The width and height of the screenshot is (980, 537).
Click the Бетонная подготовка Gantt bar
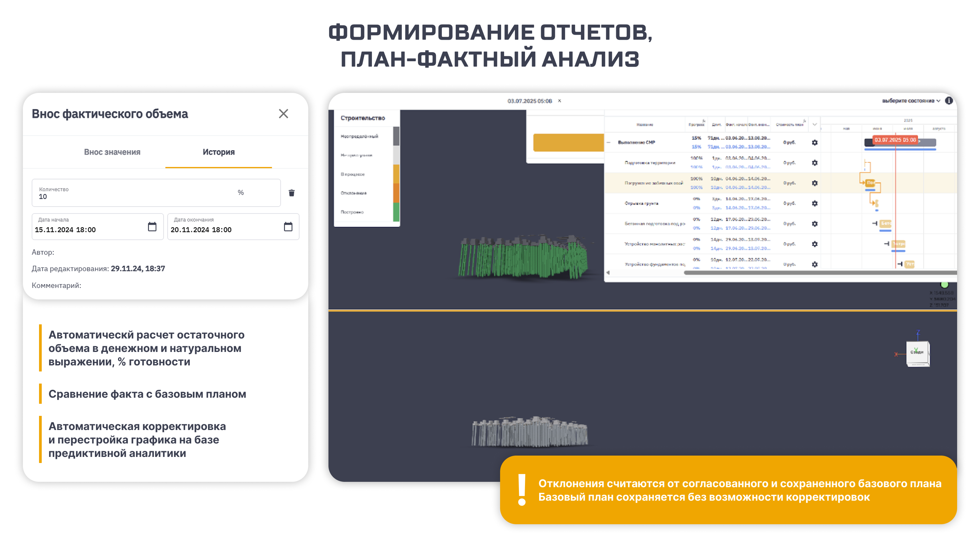coord(885,224)
